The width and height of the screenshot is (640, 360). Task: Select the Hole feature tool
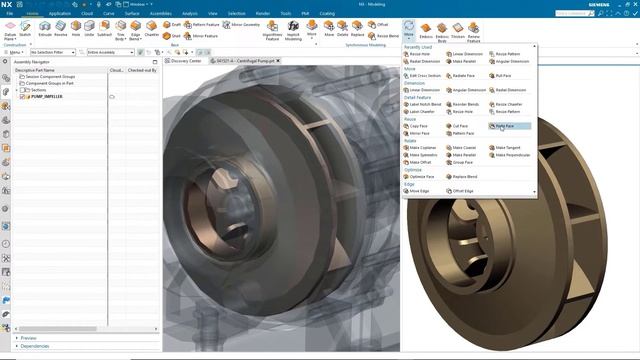[76, 29]
